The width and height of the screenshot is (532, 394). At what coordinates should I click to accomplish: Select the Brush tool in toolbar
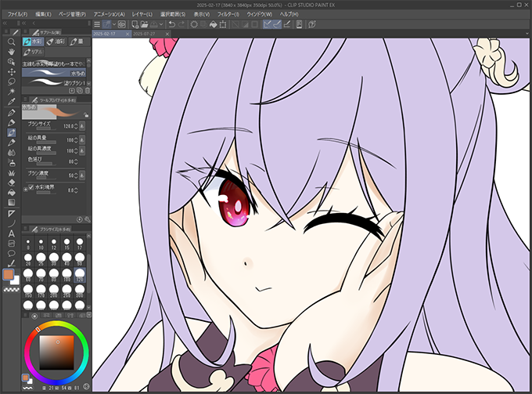click(11, 132)
